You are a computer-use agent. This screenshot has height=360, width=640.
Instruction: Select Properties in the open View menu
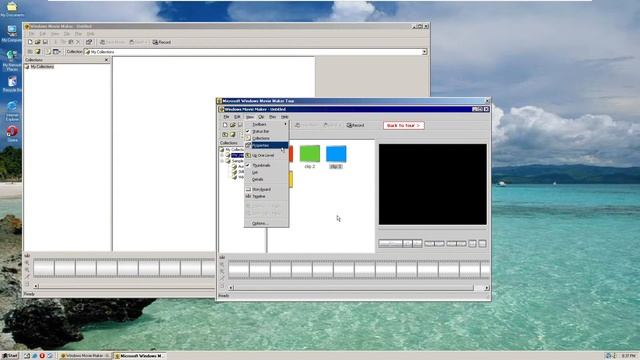[x=267, y=145]
